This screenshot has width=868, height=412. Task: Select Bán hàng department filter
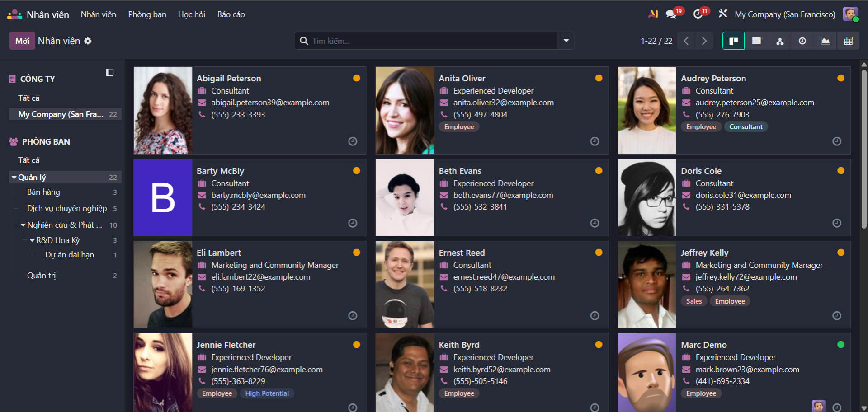tap(43, 192)
